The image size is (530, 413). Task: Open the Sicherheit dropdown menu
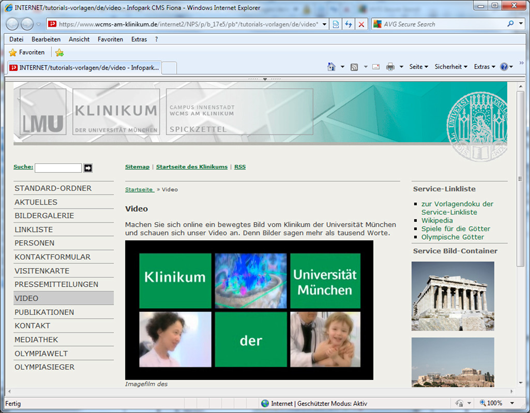[451, 67]
